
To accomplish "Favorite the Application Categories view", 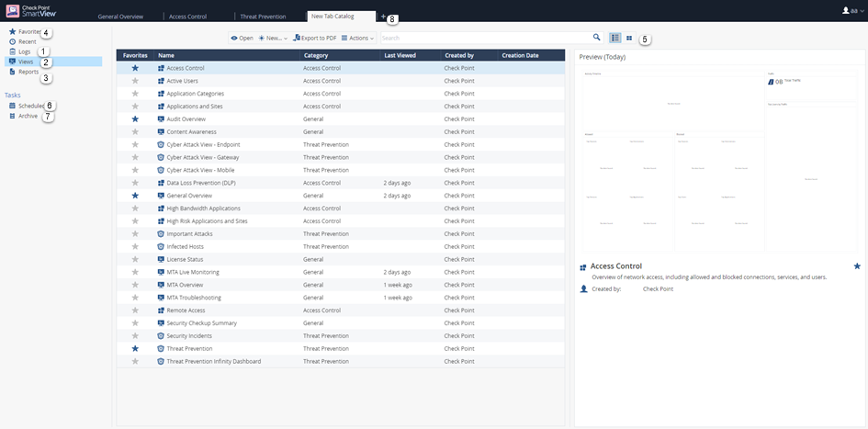I will [135, 94].
